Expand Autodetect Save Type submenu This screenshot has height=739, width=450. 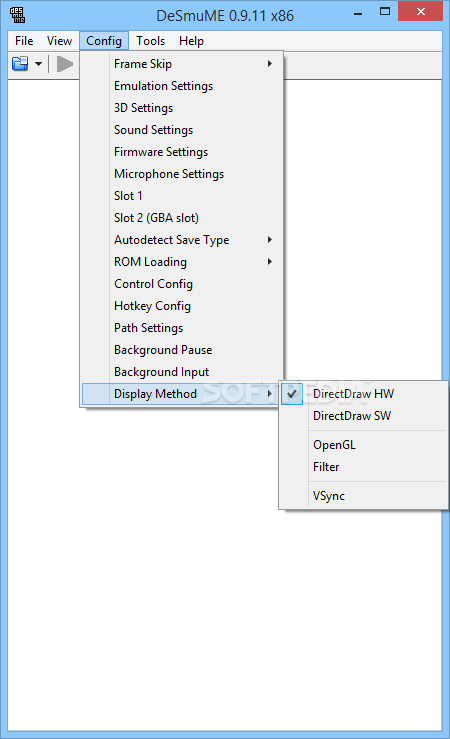click(x=182, y=240)
